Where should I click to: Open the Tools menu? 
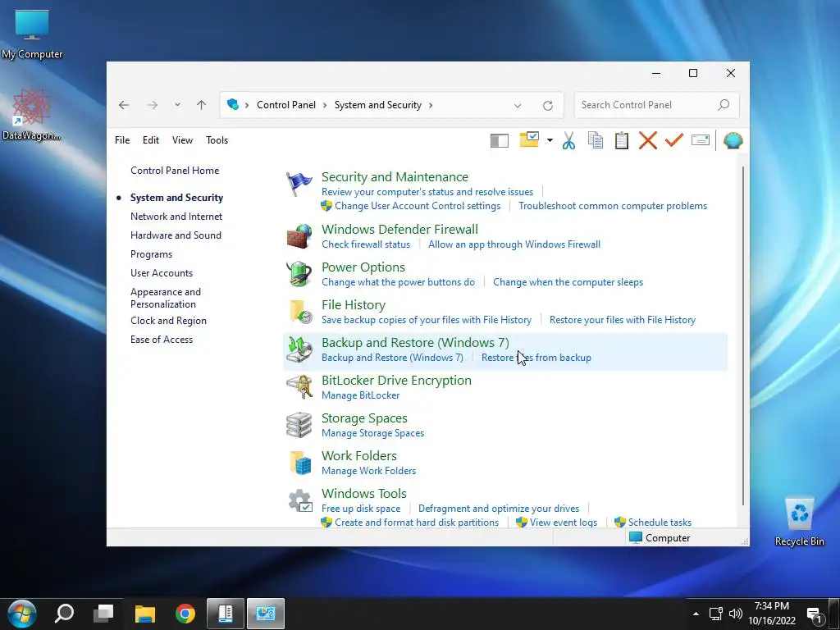tap(217, 139)
